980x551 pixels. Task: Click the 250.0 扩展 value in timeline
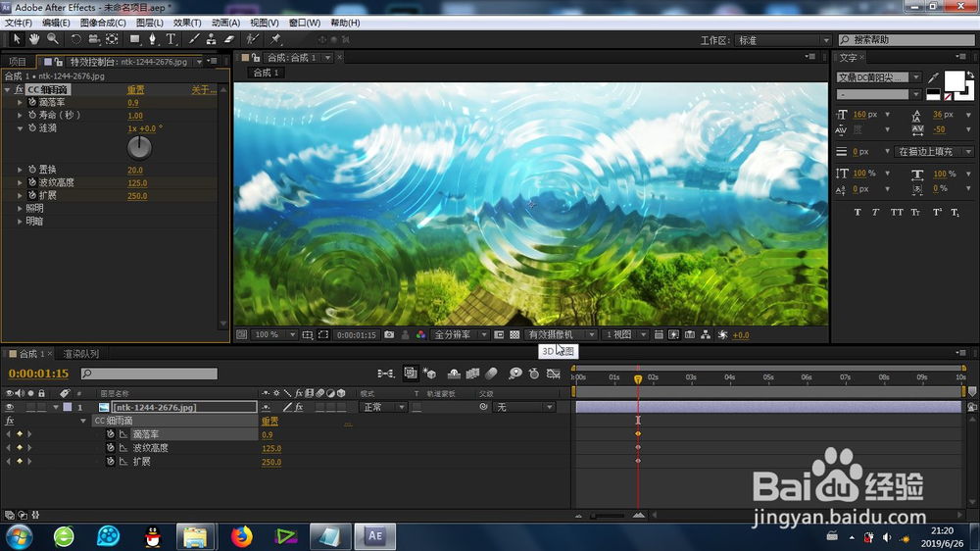271,462
